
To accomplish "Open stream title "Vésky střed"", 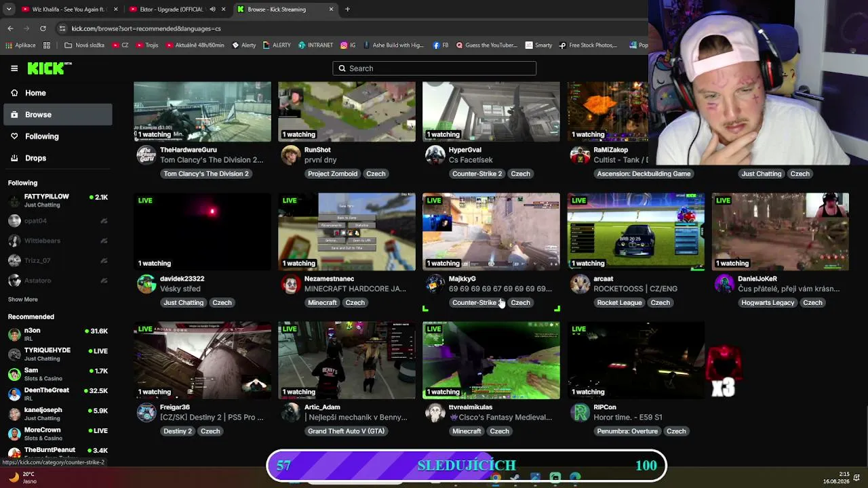I will tap(180, 289).
